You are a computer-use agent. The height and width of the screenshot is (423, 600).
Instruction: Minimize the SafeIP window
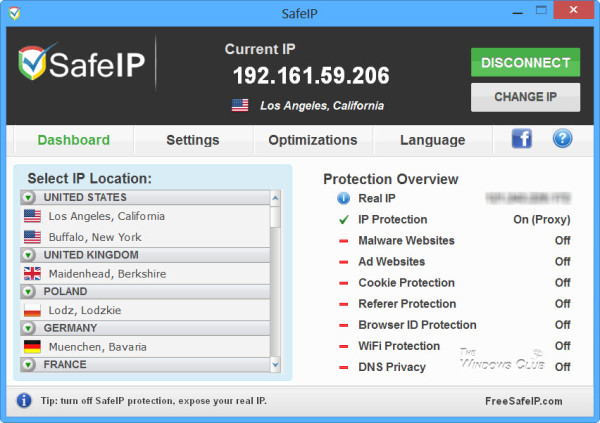click(x=518, y=12)
